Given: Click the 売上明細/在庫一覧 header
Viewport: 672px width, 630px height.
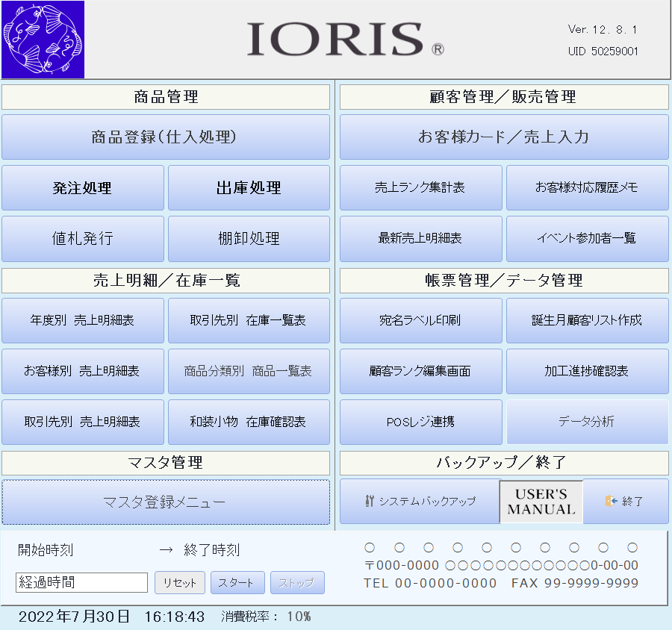Looking at the screenshot, I should (166, 281).
